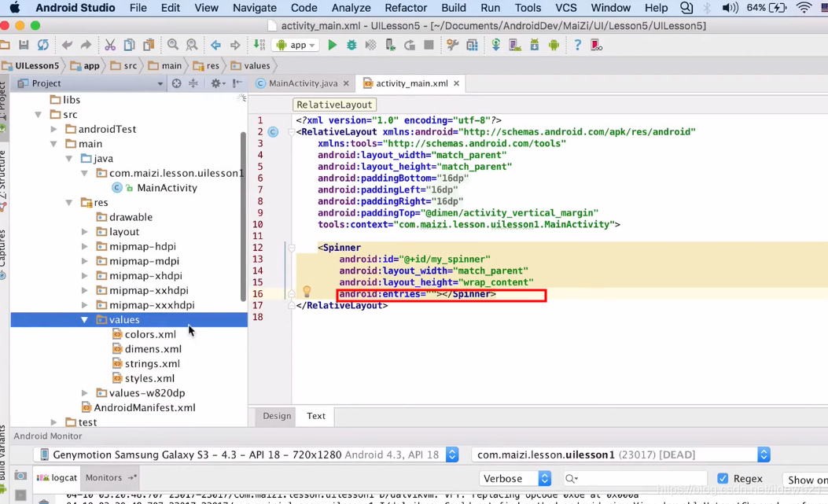
Task: Click the gray Stop square icon
Action: tap(429, 46)
